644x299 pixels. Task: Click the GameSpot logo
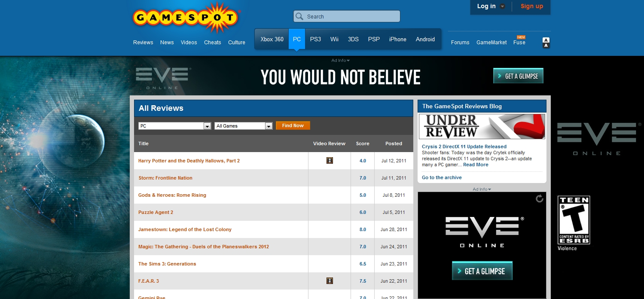click(186, 18)
